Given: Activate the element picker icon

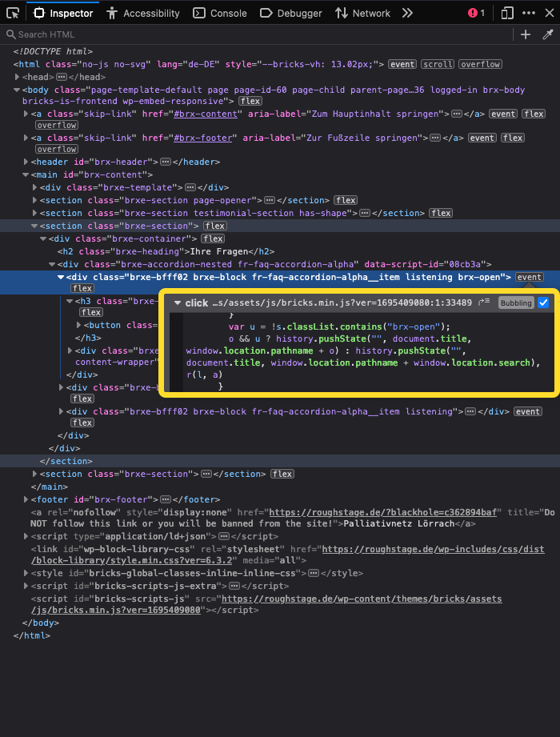Looking at the screenshot, I should 13,13.
